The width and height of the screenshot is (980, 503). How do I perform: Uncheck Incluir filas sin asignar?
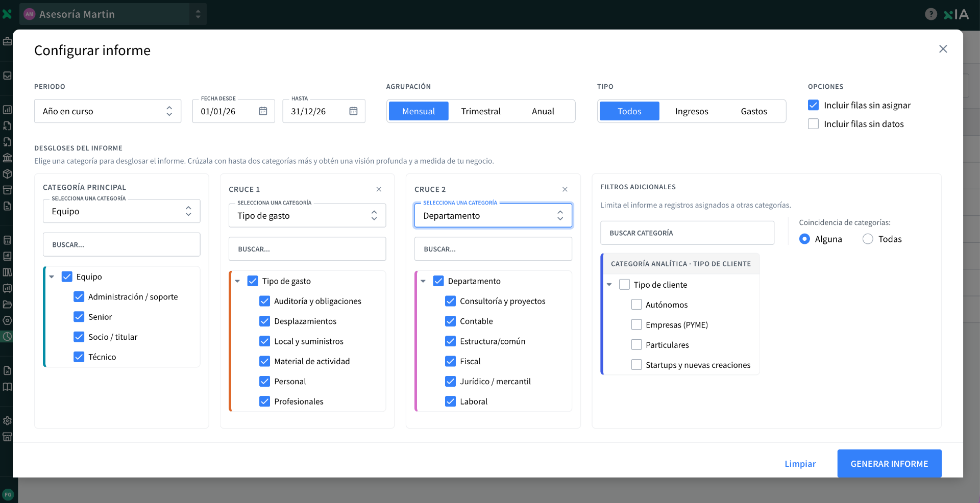(x=814, y=105)
